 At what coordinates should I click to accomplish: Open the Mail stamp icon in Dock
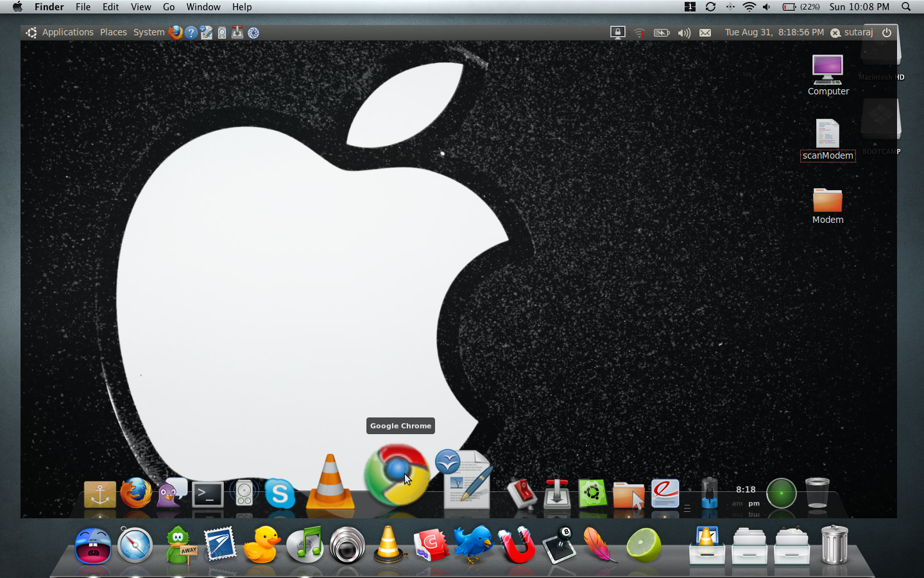tap(220, 545)
